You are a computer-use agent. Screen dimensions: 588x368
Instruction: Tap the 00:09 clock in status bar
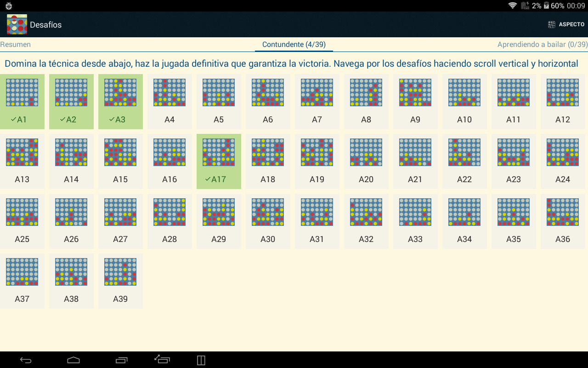coord(576,6)
